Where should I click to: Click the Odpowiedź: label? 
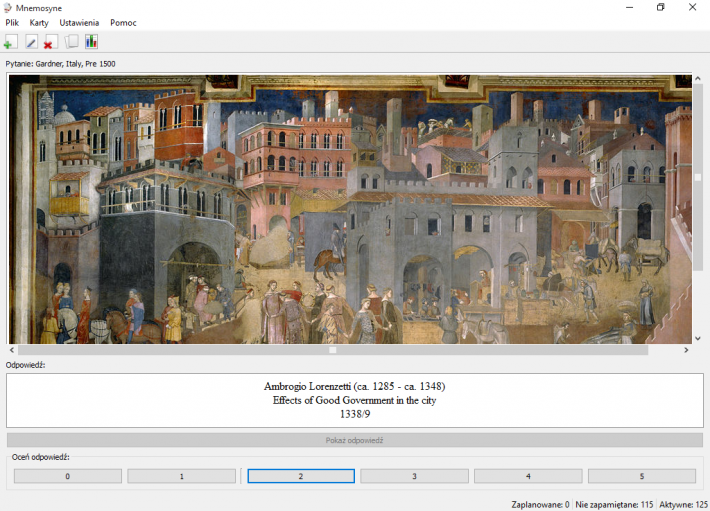click(25, 365)
